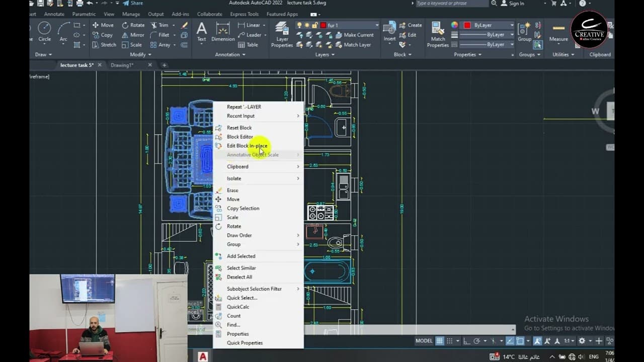This screenshot has height=362, width=644.
Task: Toggle polar tracking in the status bar
Action: [477, 341]
